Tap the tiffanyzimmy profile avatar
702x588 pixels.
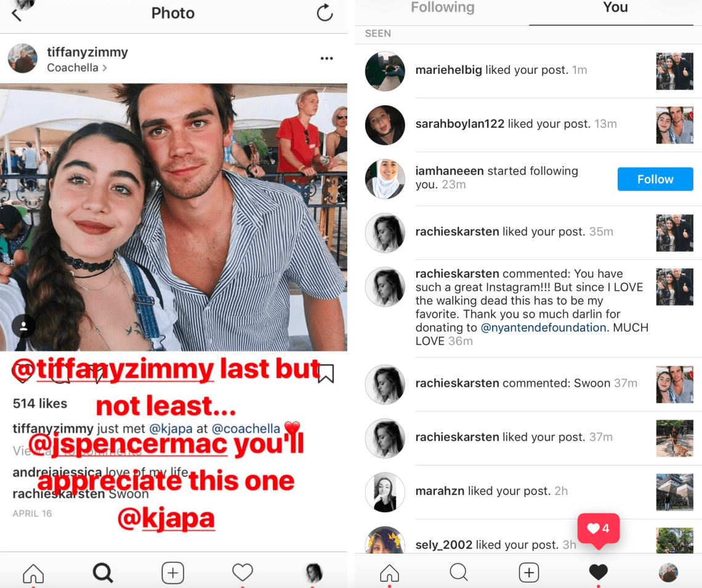tap(23, 58)
